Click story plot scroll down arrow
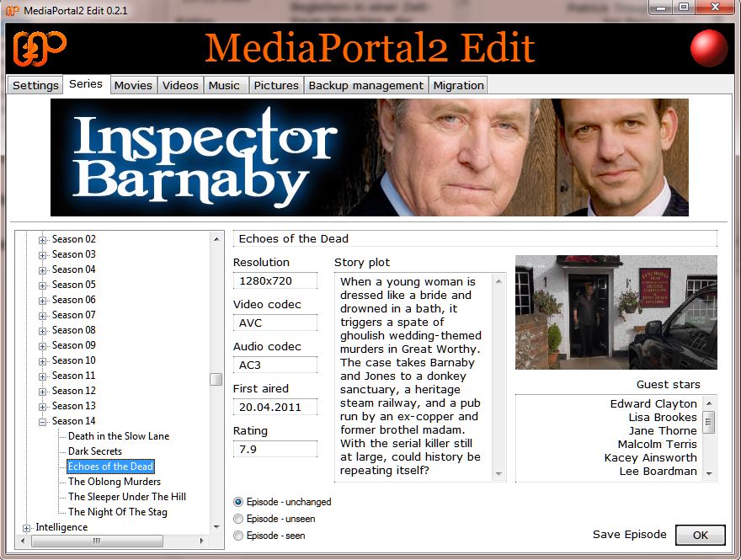Screen dimensions: 741x560 click(498, 474)
